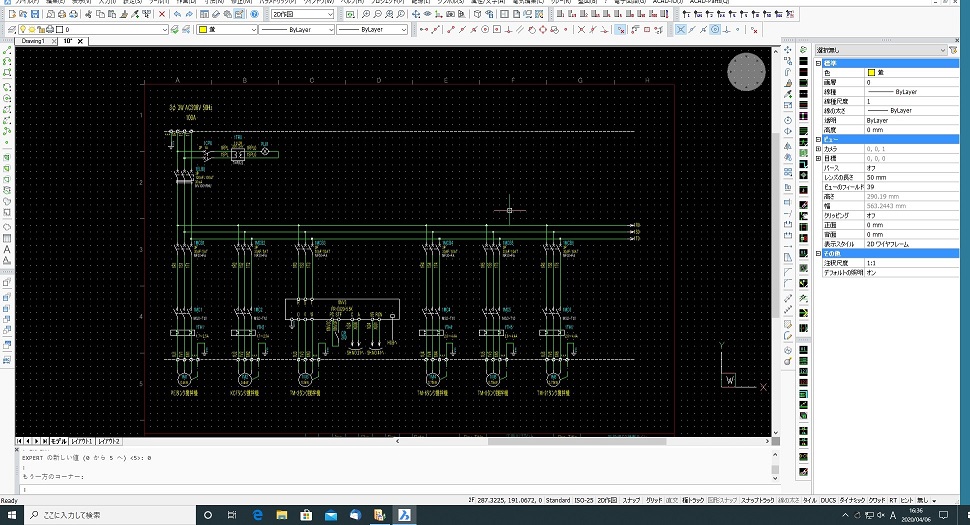The height and width of the screenshot is (525, 970).
Task: Toggle スナップトラック in the status bar
Action: tap(757, 500)
